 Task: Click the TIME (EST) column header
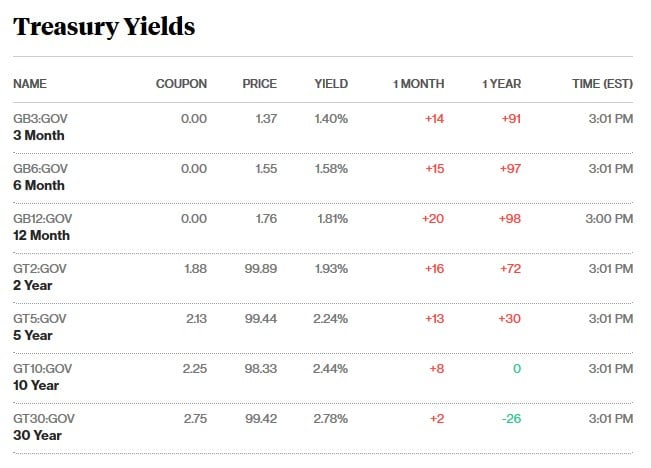point(603,84)
